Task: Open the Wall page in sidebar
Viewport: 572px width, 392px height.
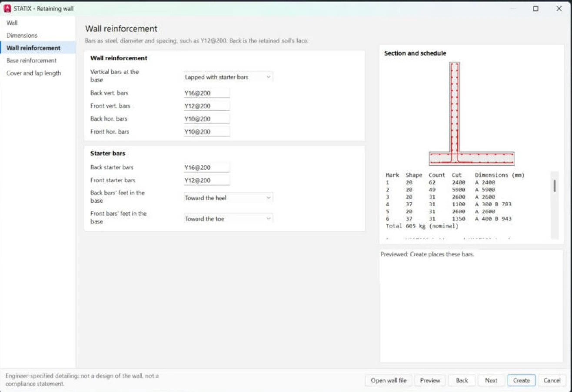Action: 38,23
